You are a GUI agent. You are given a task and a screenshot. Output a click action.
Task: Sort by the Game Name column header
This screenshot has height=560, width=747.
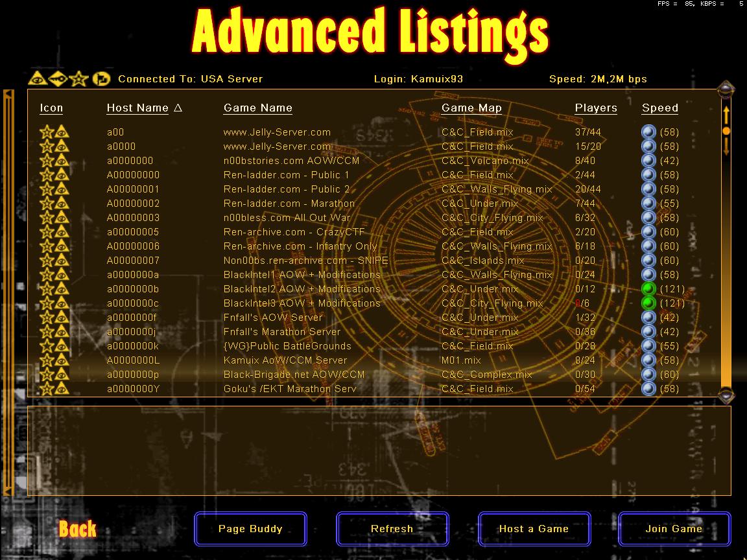point(257,108)
